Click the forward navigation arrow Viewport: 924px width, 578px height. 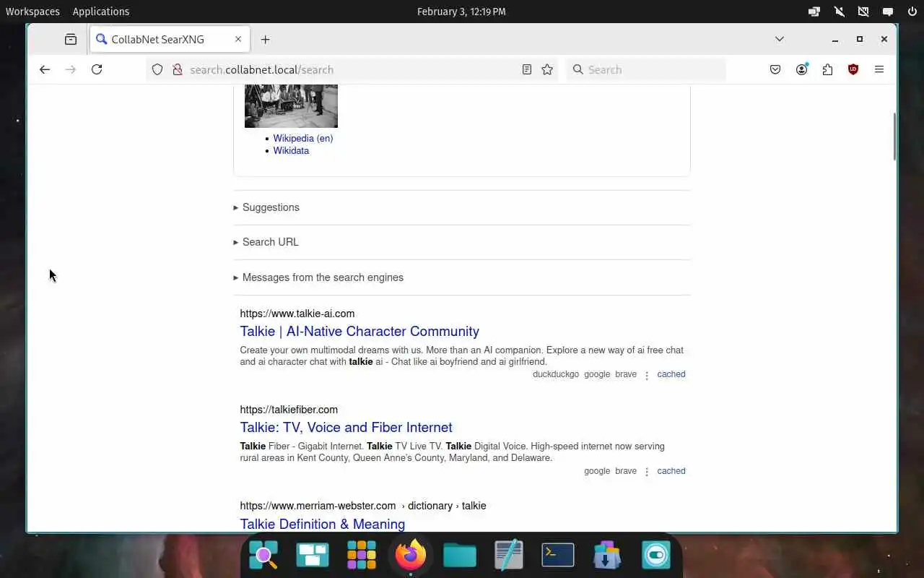[71, 69]
